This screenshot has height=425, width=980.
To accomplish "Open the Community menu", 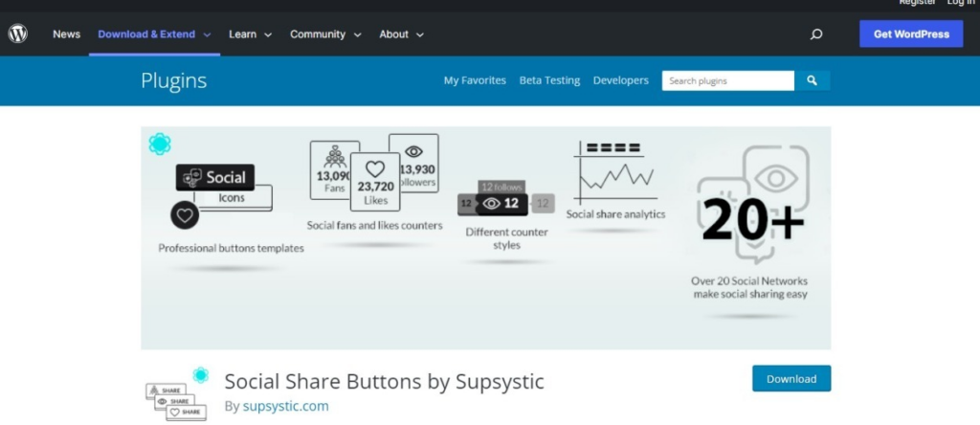I will [x=318, y=34].
